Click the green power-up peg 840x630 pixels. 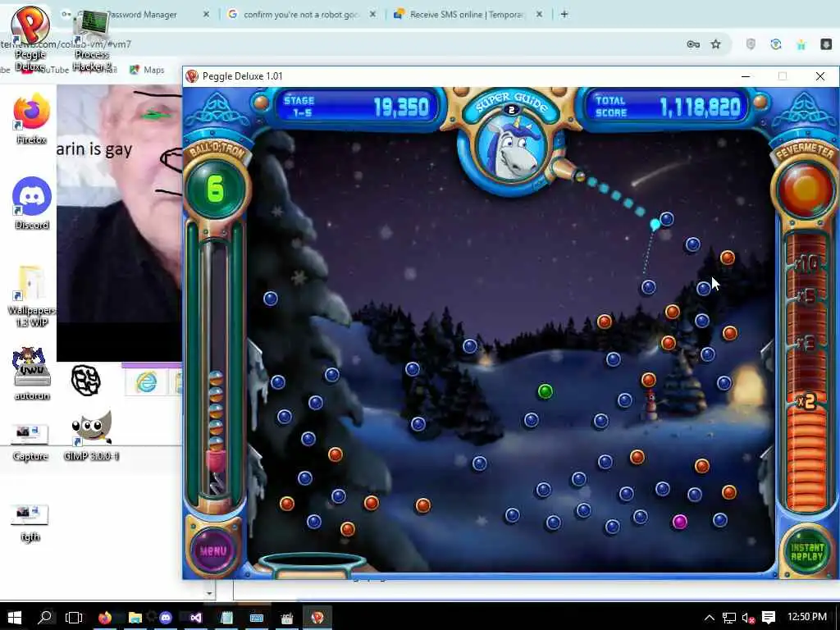tap(546, 391)
